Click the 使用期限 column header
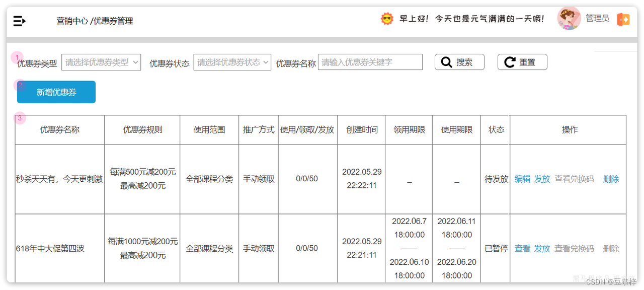644x290 pixels. [456, 130]
